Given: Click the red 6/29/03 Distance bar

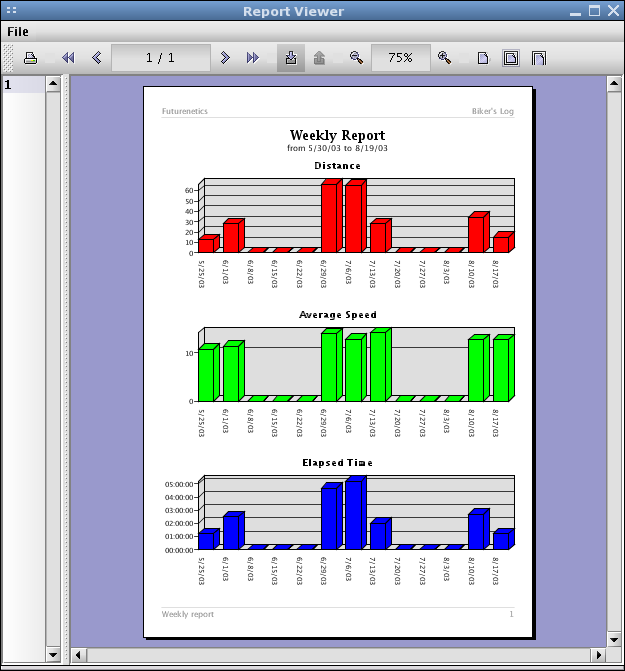Looking at the screenshot, I should coord(332,216).
